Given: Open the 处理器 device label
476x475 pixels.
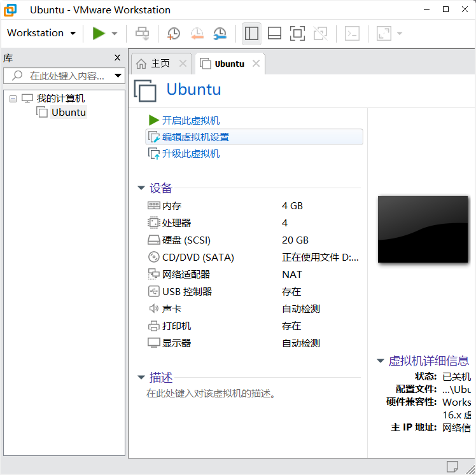Looking at the screenshot, I should (x=176, y=223).
